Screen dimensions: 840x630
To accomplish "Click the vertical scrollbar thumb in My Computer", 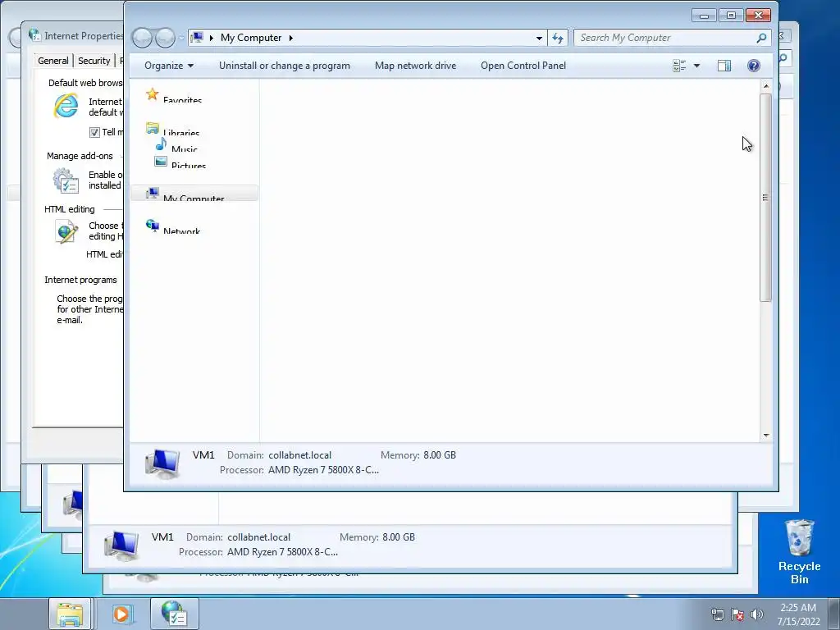I will click(x=765, y=198).
